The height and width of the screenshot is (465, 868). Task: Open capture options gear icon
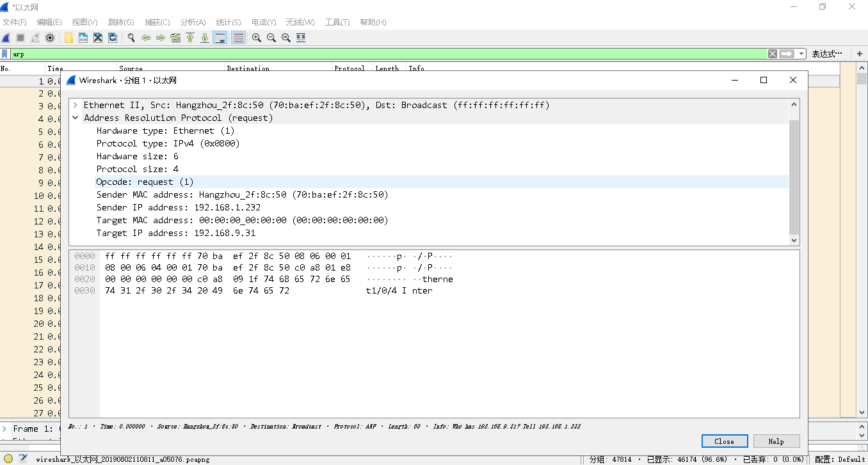50,38
